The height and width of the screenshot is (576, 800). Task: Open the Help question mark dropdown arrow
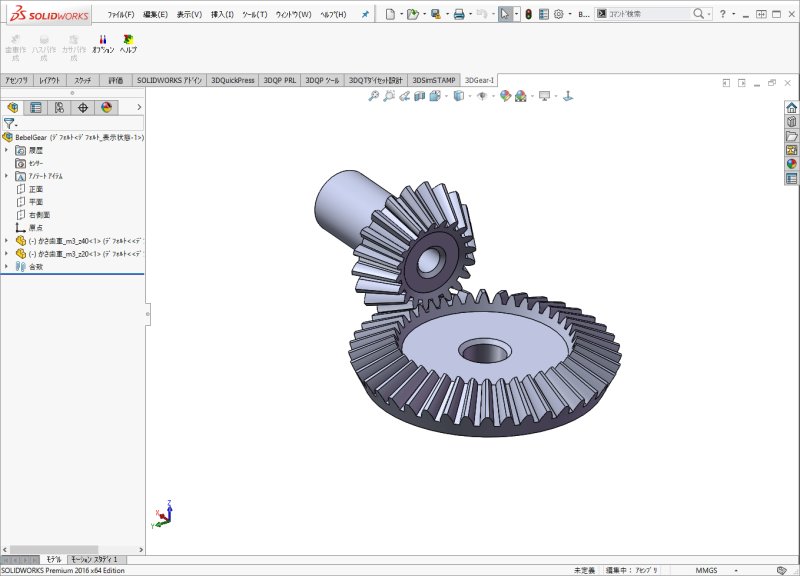point(734,14)
